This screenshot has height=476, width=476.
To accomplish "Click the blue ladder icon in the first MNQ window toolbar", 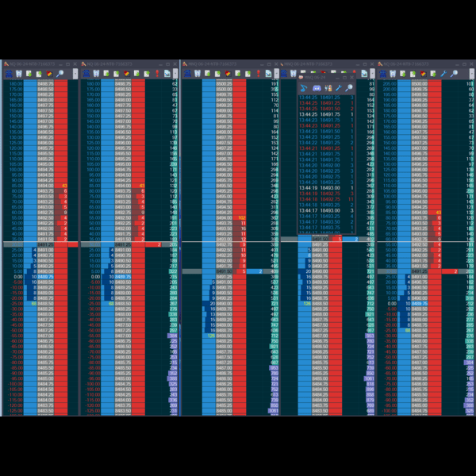I will [x=187, y=74].
